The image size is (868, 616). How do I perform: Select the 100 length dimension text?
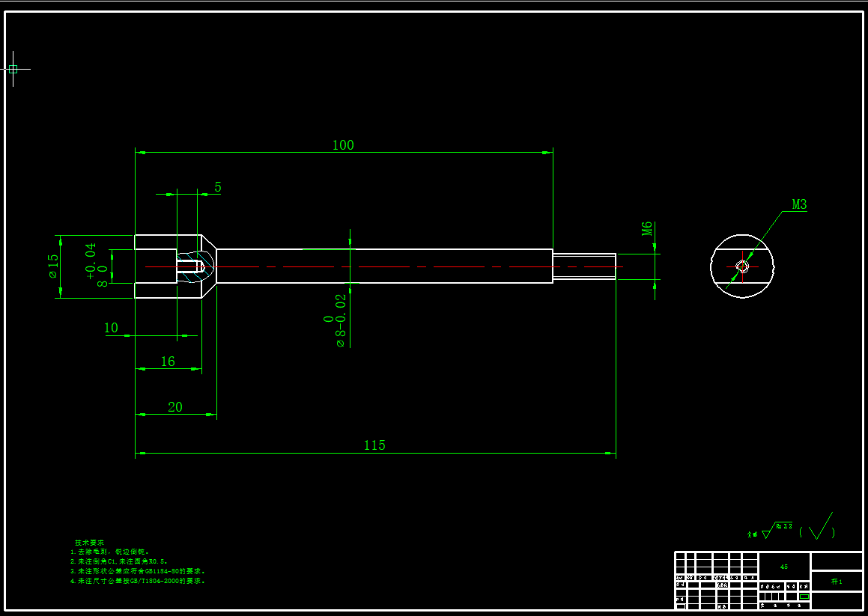(343, 145)
